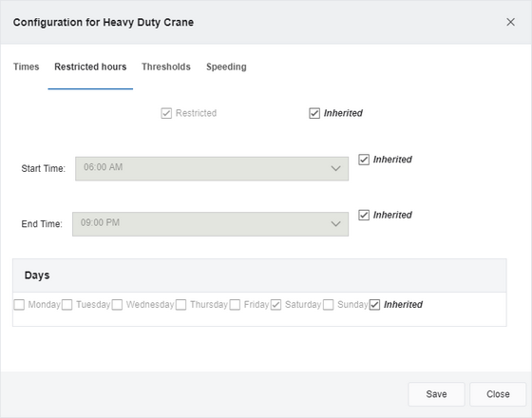Enable the Wednesday checkbox
532x418 pixels.
[x=117, y=305]
